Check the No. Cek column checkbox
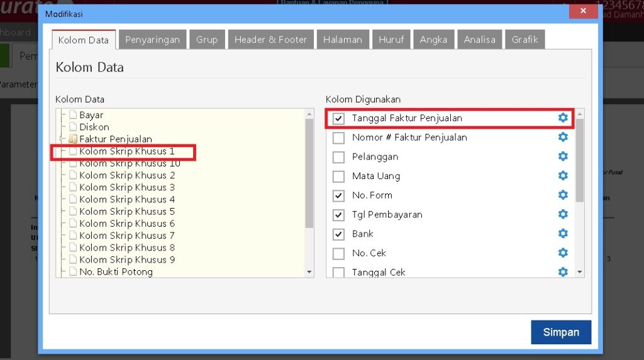Screen dimensions: 644x360 338,254
